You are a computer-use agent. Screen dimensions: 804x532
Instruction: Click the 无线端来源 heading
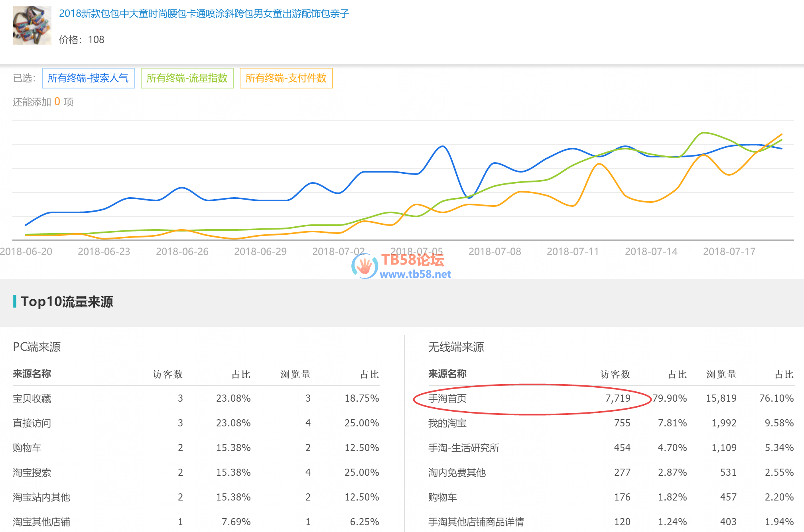coord(456,347)
